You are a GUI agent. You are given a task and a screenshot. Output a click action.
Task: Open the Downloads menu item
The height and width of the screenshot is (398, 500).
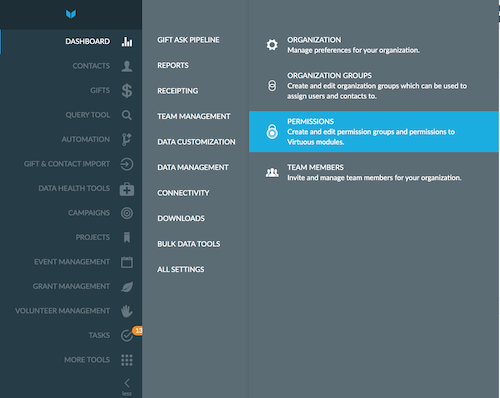[x=181, y=218]
